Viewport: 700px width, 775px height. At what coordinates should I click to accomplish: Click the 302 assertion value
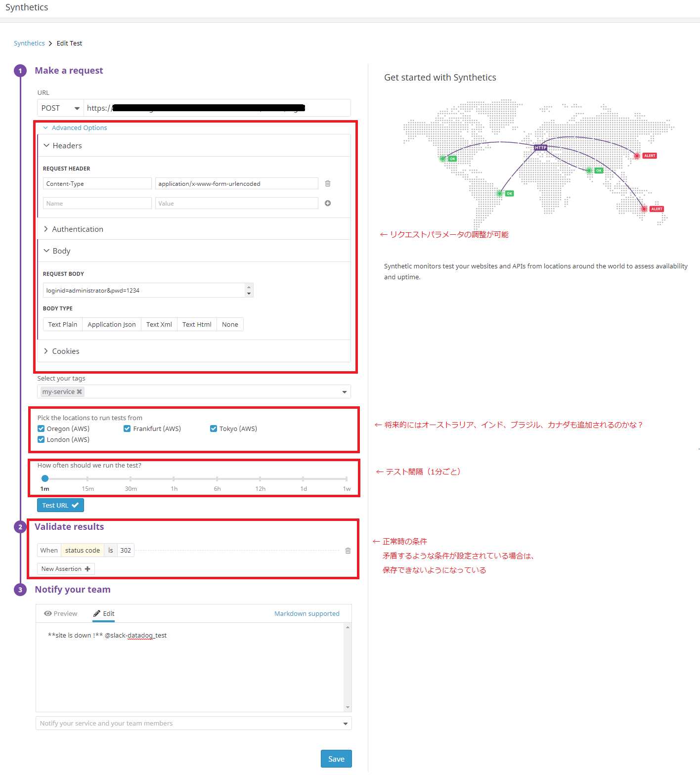[126, 551]
